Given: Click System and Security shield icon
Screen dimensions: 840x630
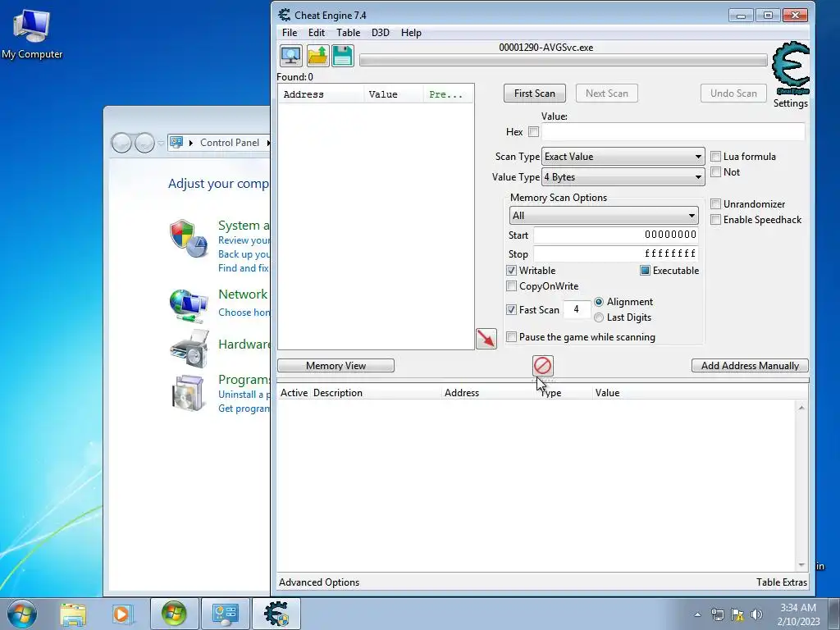Looking at the screenshot, I should coord(188,238).
